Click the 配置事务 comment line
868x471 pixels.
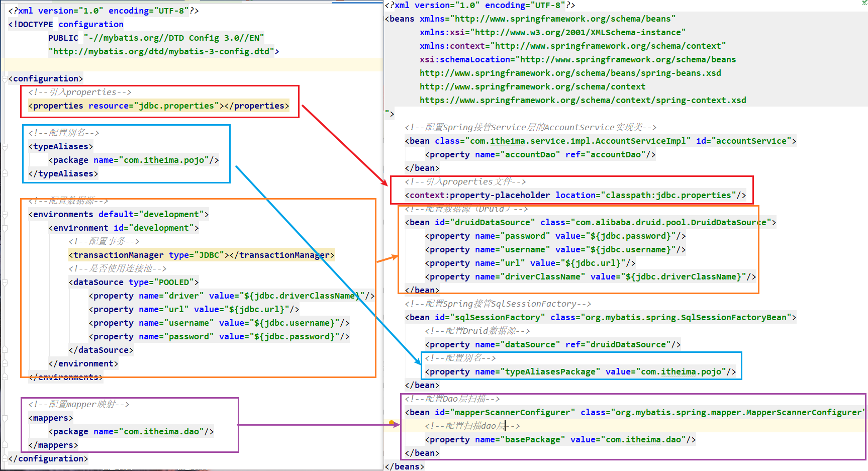pyautogui.click(x=104, y=241)
